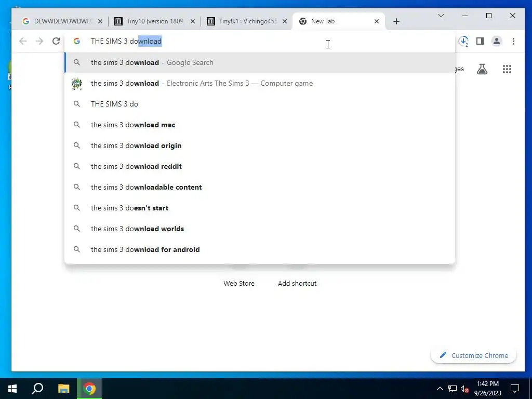Show hidden system tray icons
This screenshot has height=399, width=532.
coord(440,389)
